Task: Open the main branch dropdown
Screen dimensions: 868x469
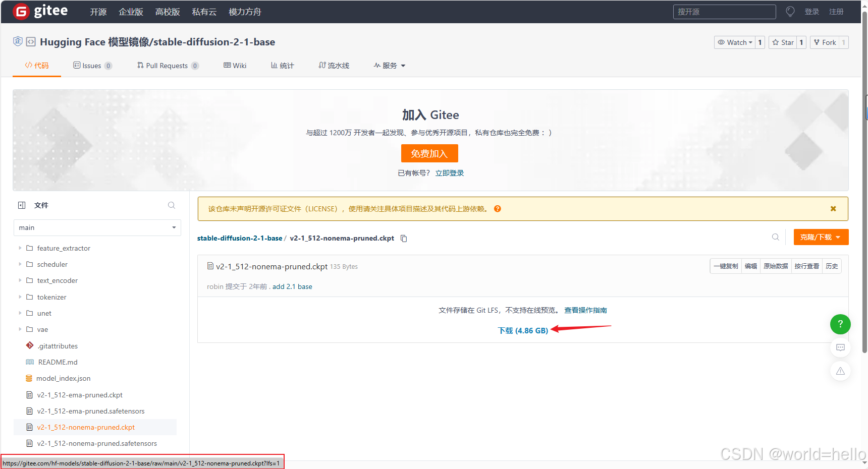Action: pyautogui.click(x=97, y=227)
